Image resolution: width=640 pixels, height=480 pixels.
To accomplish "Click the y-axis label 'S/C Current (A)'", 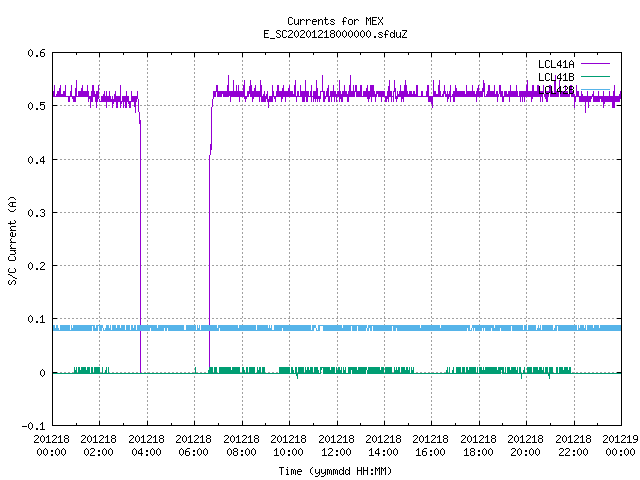I will [x=12, y=240].
